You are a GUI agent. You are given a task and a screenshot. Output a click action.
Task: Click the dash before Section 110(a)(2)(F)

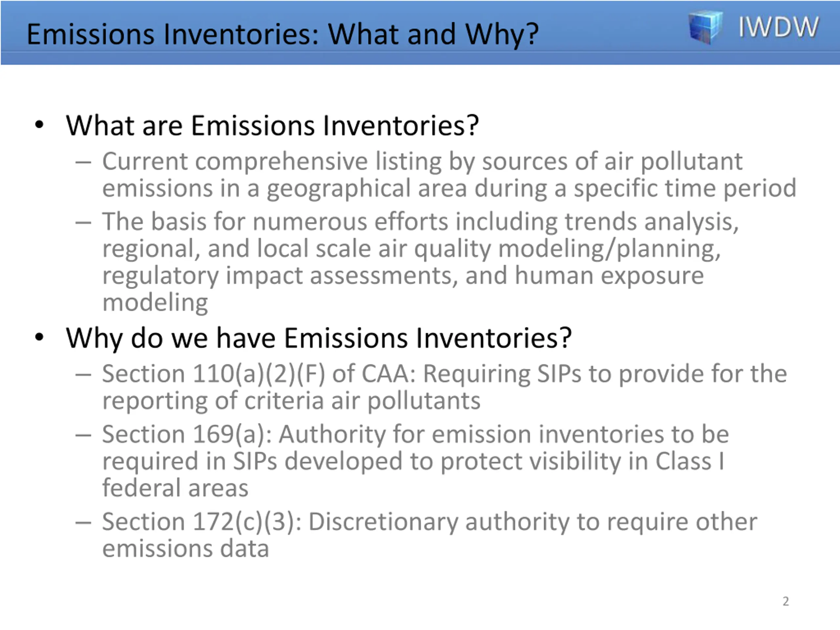click(x=83, y=375)
